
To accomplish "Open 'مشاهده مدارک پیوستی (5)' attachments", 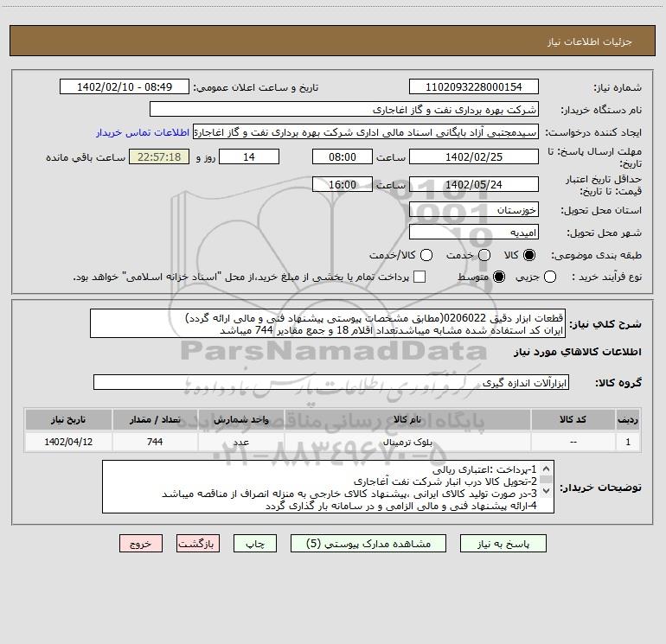I will pos(368,544).
